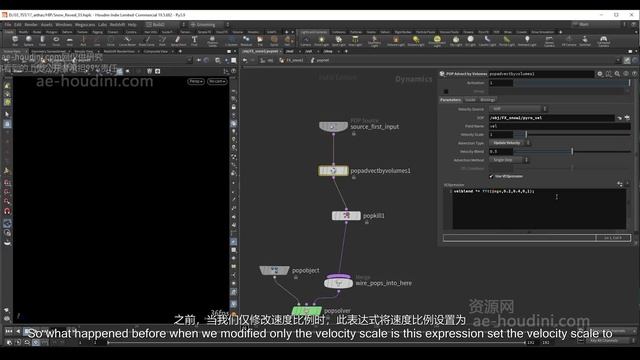Open the help icon in parameter pane
The image size is (640, 360).
(x=634, y=74)
